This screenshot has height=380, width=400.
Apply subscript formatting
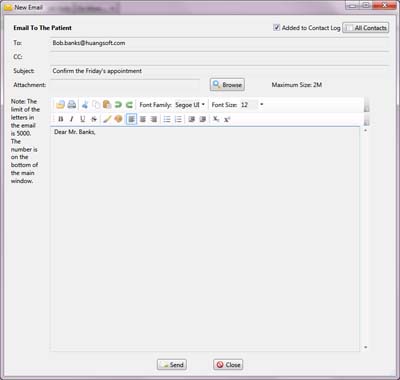click(216, 119)
